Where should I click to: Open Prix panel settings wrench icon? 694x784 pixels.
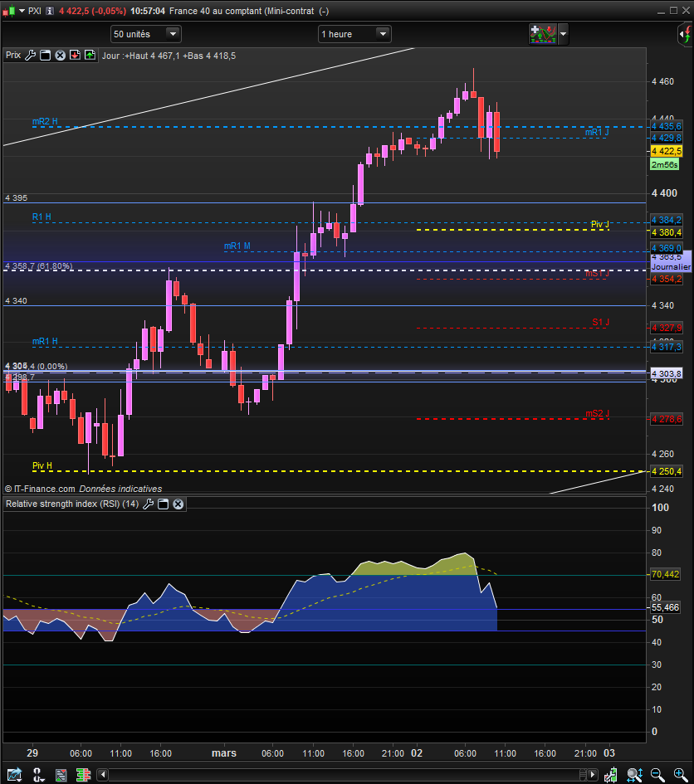point(30,56)
